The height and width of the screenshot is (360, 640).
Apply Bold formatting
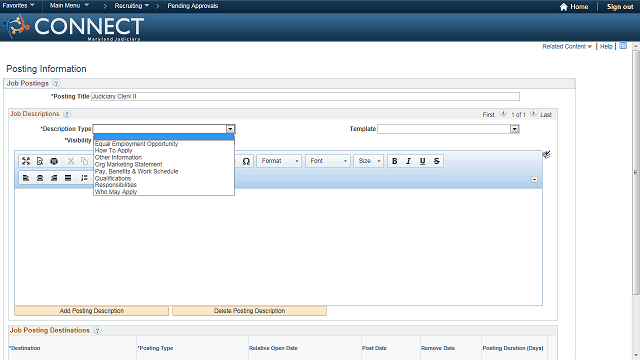pyautogui.click(x=395, y=161)
